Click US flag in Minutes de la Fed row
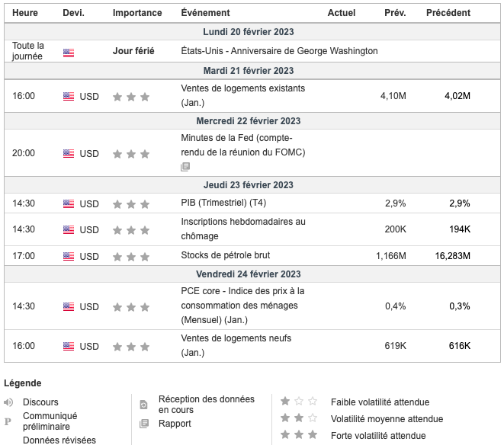504x445 pixels. pos(69,154)
